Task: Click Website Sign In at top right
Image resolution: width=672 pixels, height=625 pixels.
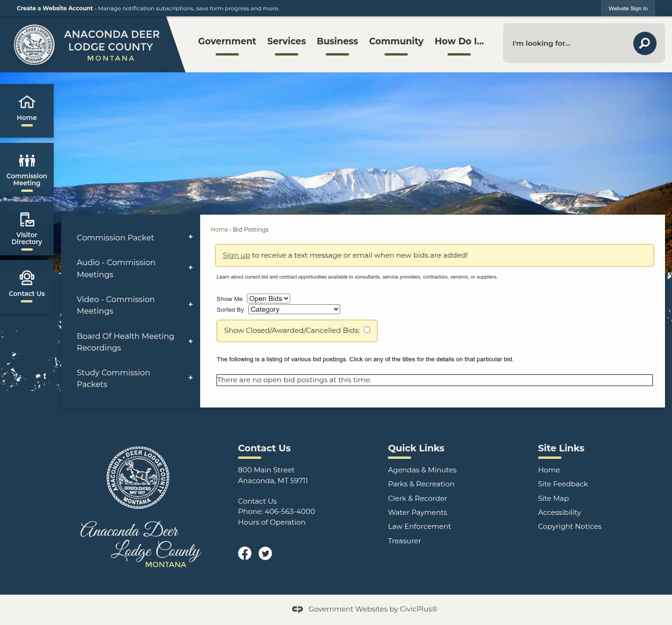Action: [628, 8]
